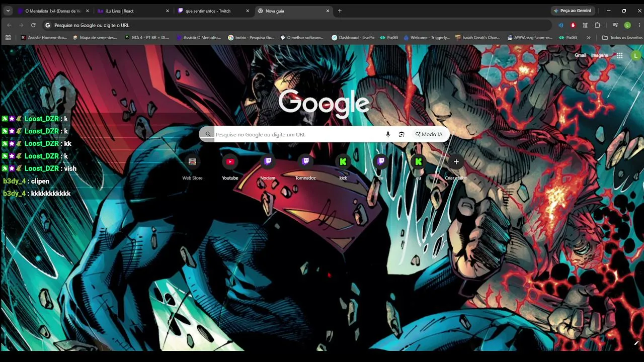Image resolution: width=644 pixels, height=362 pixels.
Task: Click the customize page pencil icon
Action: point(636,343)
